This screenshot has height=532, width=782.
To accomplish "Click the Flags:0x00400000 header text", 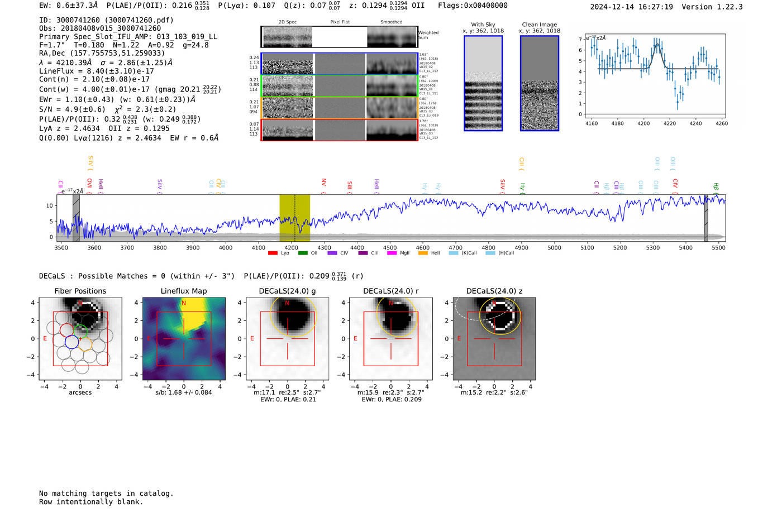I will click(473, 6).
